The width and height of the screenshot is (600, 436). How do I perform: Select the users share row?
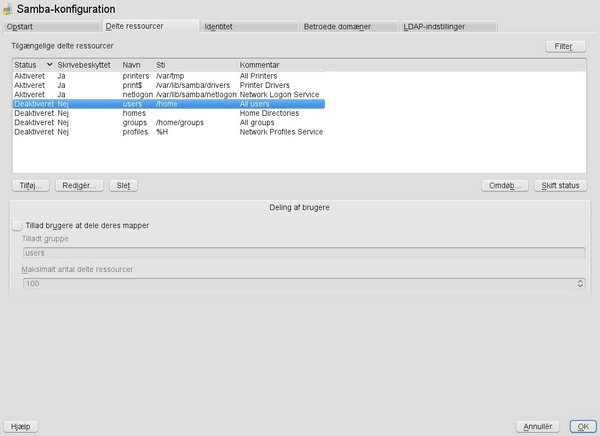click(169, 104)
